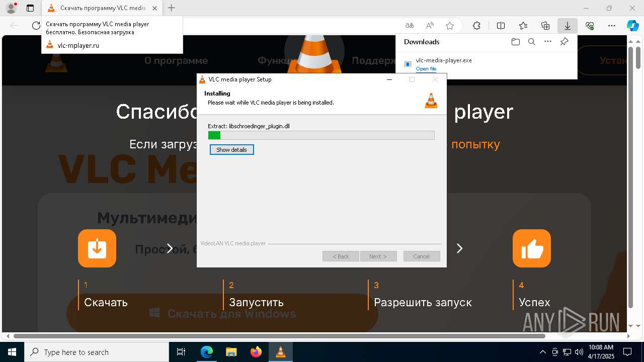Show hidden system tray icons
The image size is (644, 362).
542,352
